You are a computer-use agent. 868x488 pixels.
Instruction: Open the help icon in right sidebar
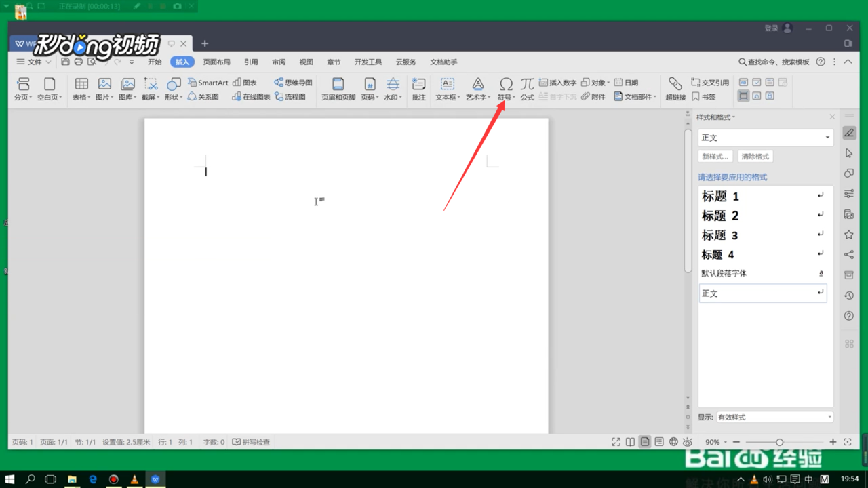(x=849, y=316)
